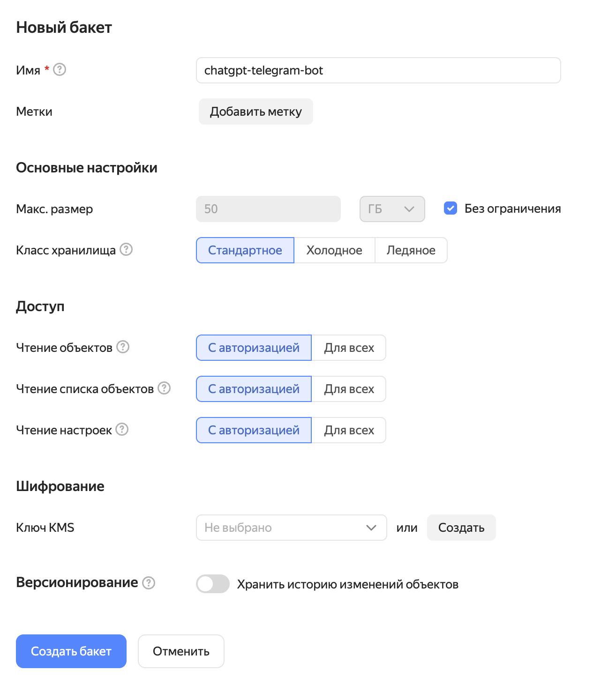Viewport: 601px width, 700px height.
Task: Uncheck the Без ограничения checkbox
Action: (x=450, y=209)
